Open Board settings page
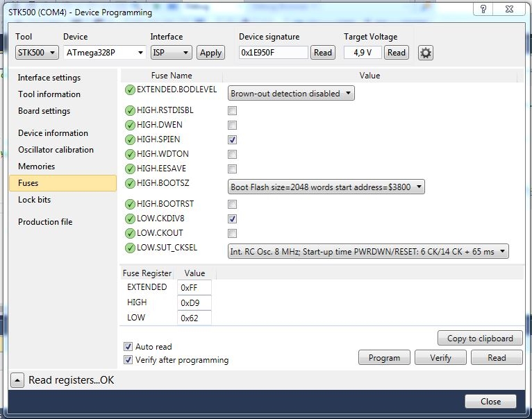This screenshot has height=419, width=532. (44, 111)
